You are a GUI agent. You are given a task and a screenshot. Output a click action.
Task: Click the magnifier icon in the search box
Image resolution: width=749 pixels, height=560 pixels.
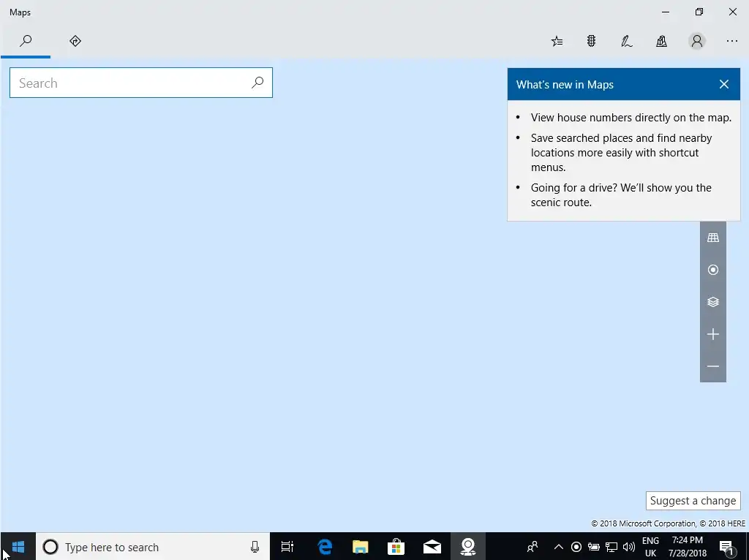tap(257, 83)
